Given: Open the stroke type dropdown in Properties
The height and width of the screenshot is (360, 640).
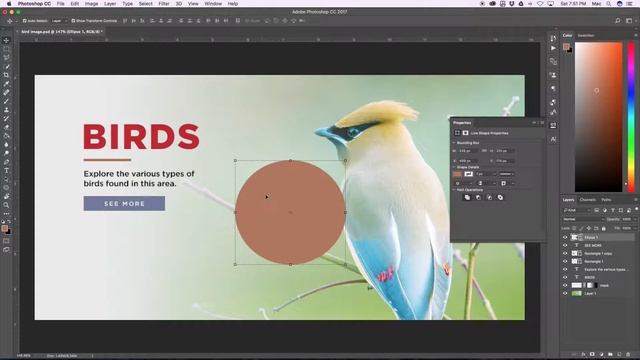Looking at the screenshot, I should pyautogui.click(x=507, y=174).
